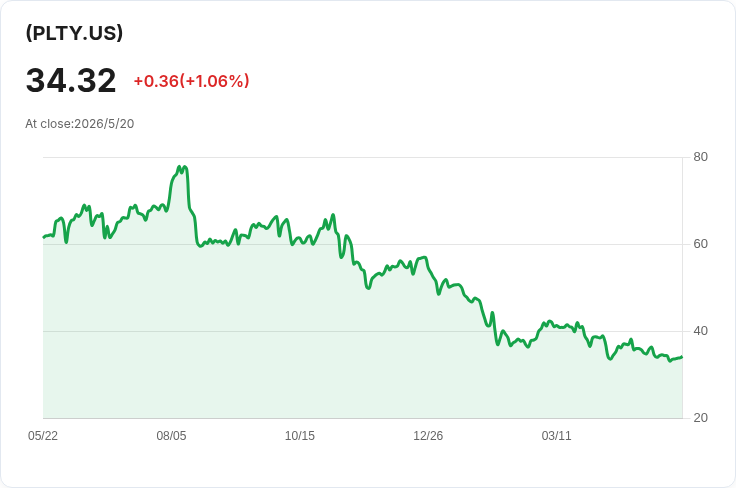Click the +0.36(+1.06%) change text
This screenshot has width=736, height=488.
pyautogui.click(x=192, y=81)
